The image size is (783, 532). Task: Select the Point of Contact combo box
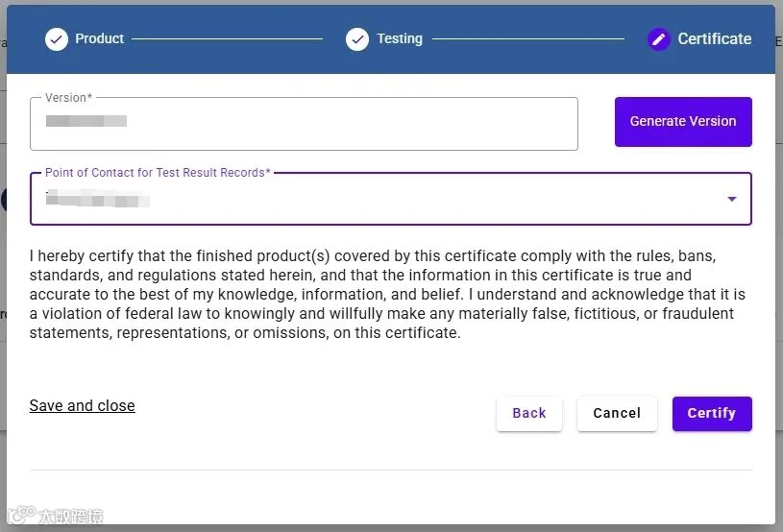390,199
